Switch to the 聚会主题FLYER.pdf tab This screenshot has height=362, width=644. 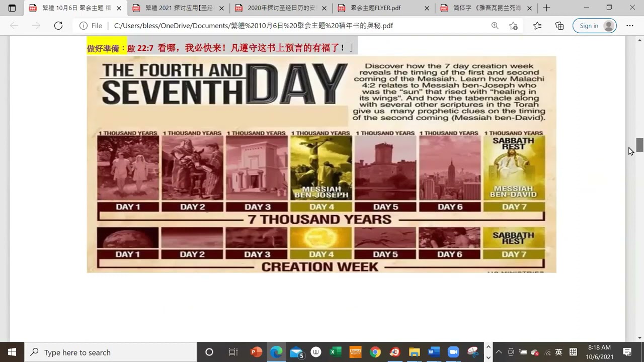(383, 8)
